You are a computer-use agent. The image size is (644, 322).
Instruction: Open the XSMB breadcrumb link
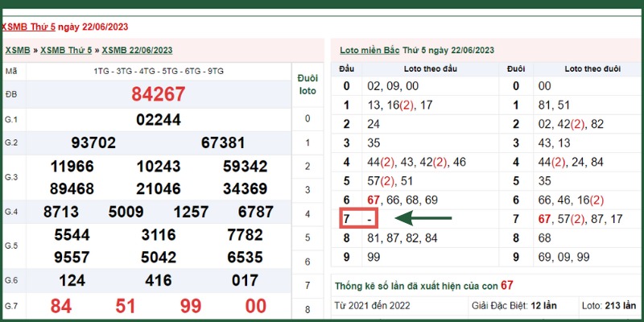tap(17, 51)
